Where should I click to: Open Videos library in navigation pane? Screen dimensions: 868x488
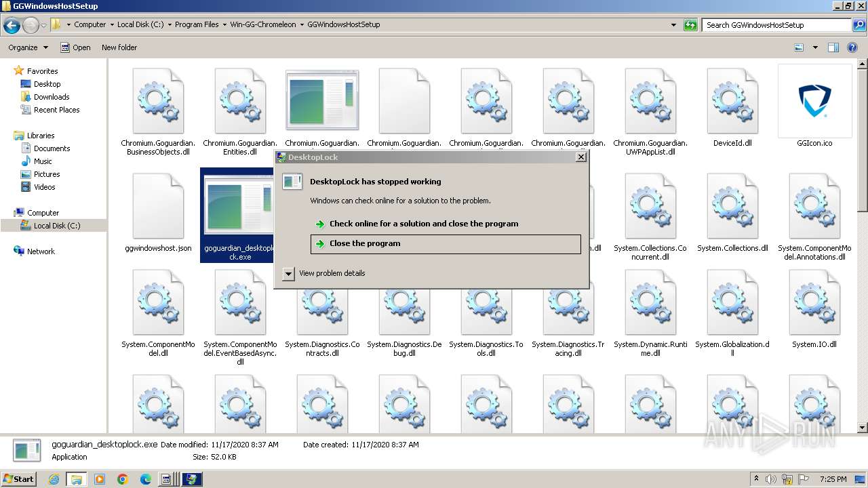[x=45, y=187]
